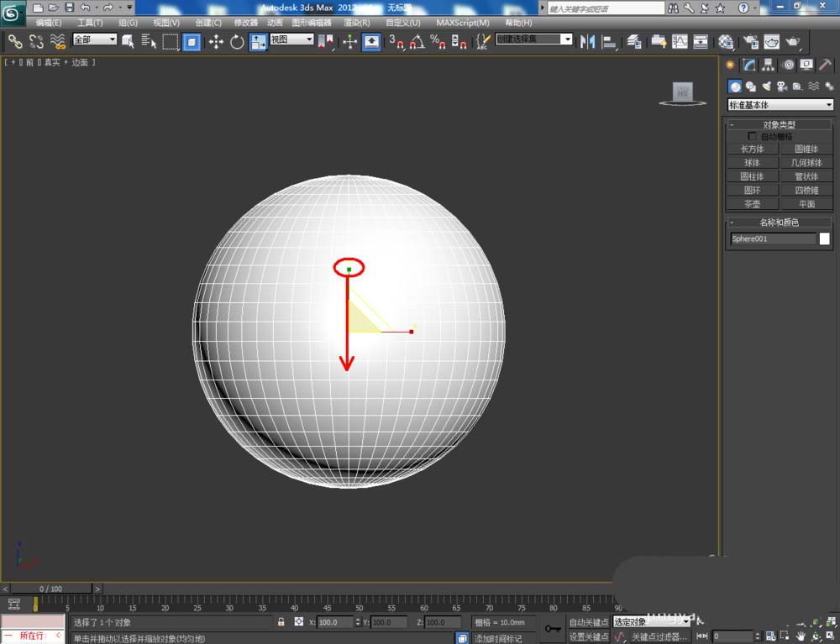The image size is (840, 644).
Task: Switch to Lights creation category
Action: click(x=766, y=86)
